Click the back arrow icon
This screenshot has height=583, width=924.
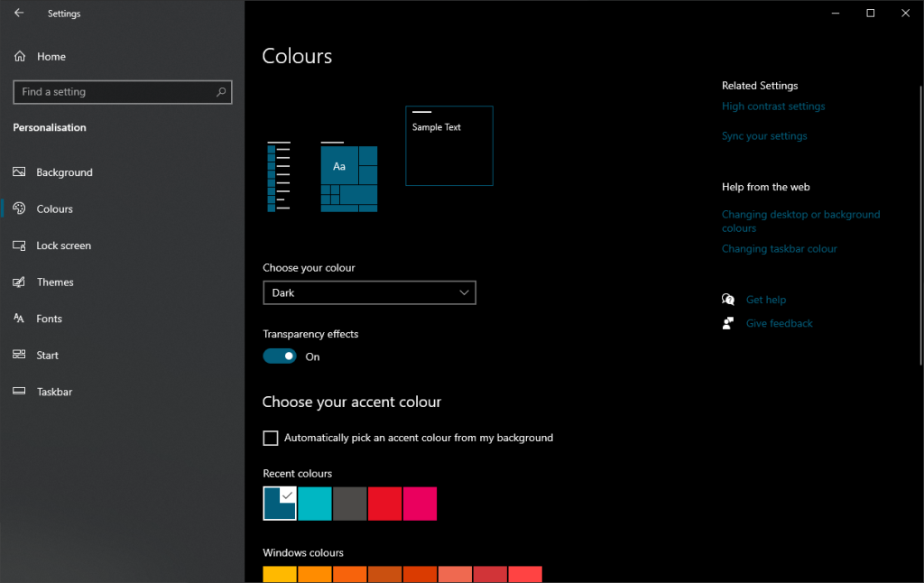click(x=17, y=13)
